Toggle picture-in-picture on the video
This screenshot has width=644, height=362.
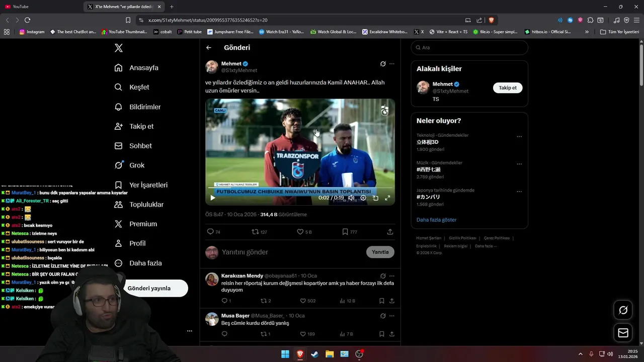click(x=375, y=198)
